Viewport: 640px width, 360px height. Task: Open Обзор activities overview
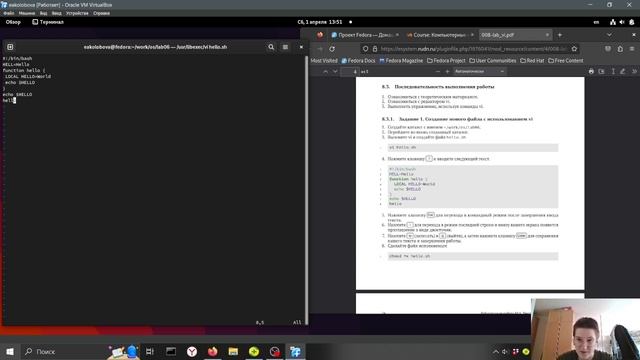tap(13, 22)
